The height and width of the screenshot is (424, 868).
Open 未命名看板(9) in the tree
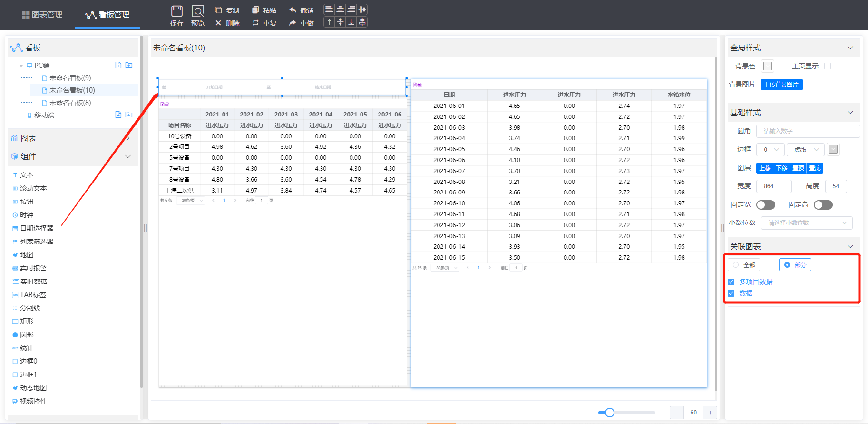tap(70, 78)
